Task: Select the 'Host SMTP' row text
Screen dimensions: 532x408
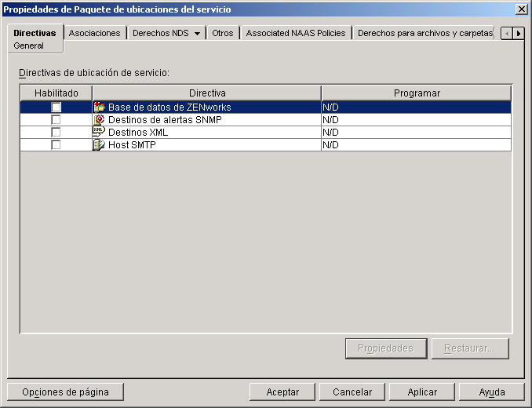Action: click(132, 145)
